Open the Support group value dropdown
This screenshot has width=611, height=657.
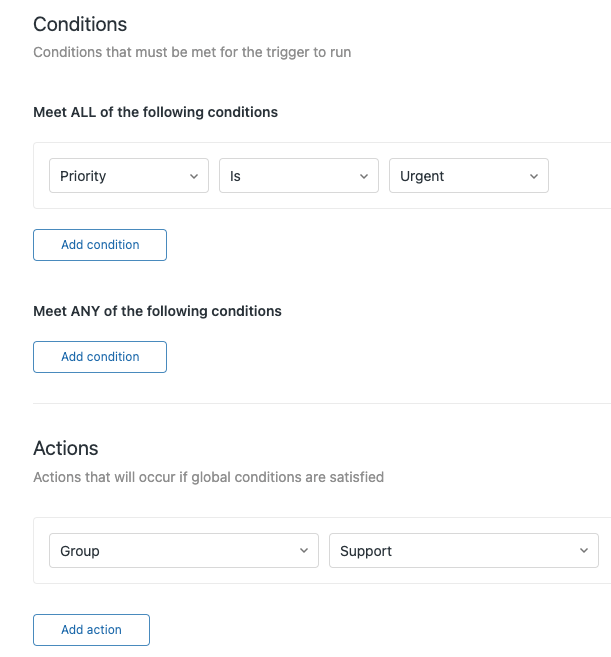pos(463,551)
